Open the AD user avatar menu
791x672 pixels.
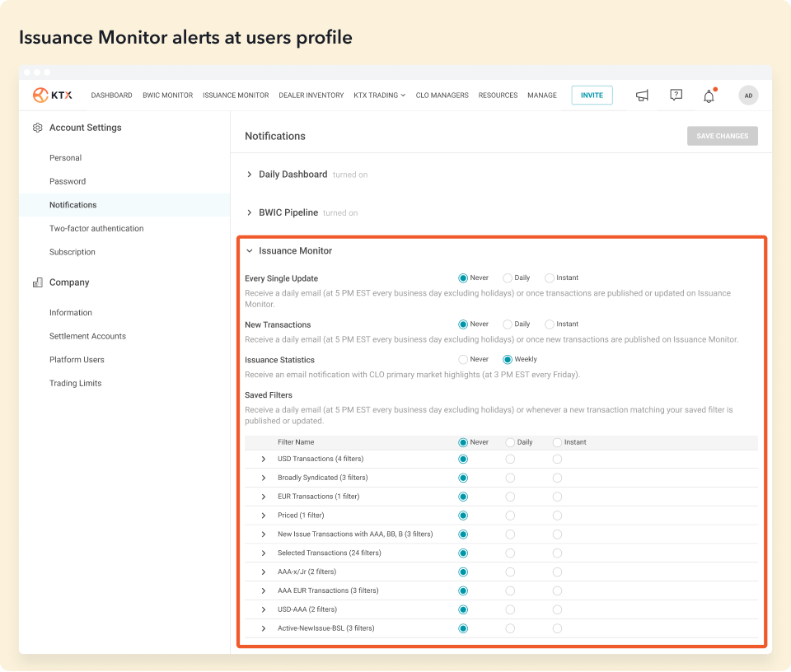[748, 96]
